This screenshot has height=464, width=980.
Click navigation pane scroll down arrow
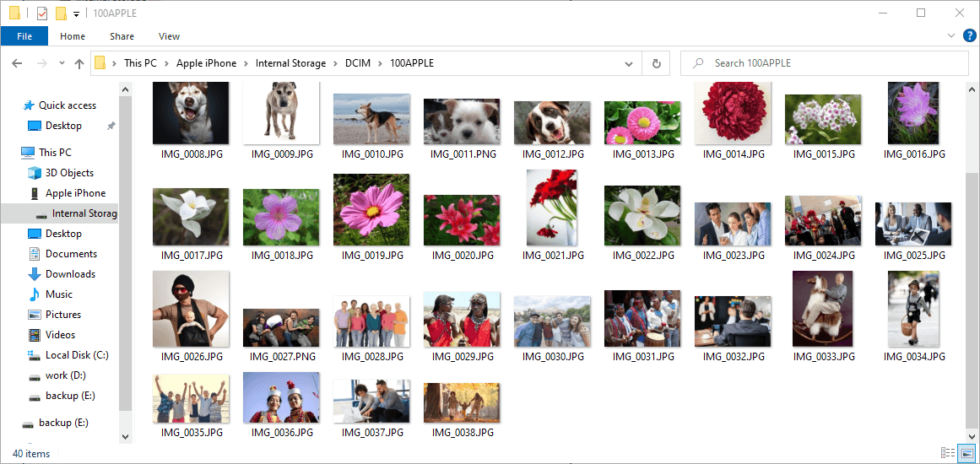coord(125,436)
